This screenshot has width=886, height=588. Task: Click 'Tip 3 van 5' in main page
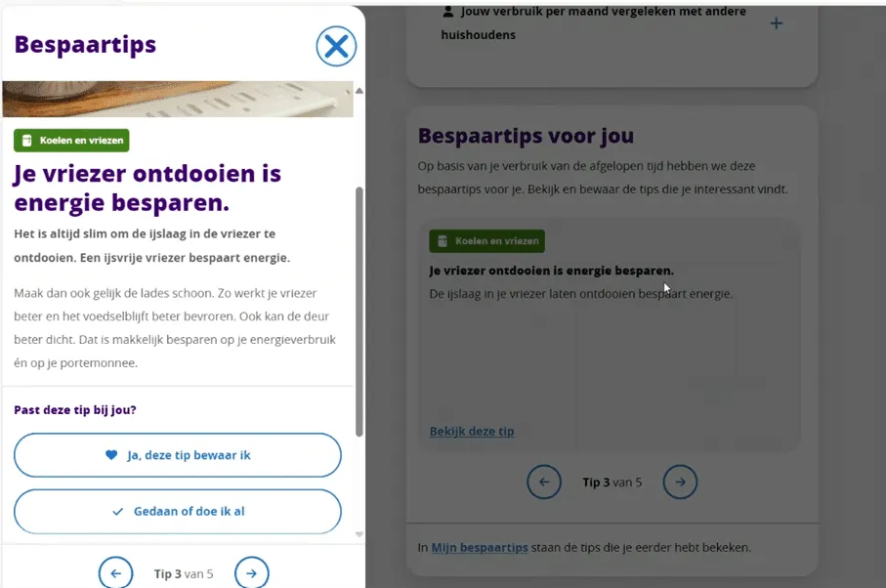point(612,483)
